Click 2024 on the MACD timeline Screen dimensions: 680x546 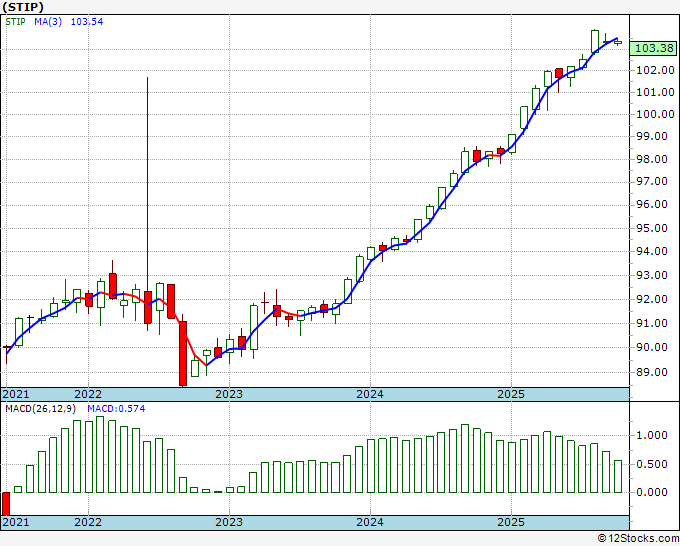[370, 522]
